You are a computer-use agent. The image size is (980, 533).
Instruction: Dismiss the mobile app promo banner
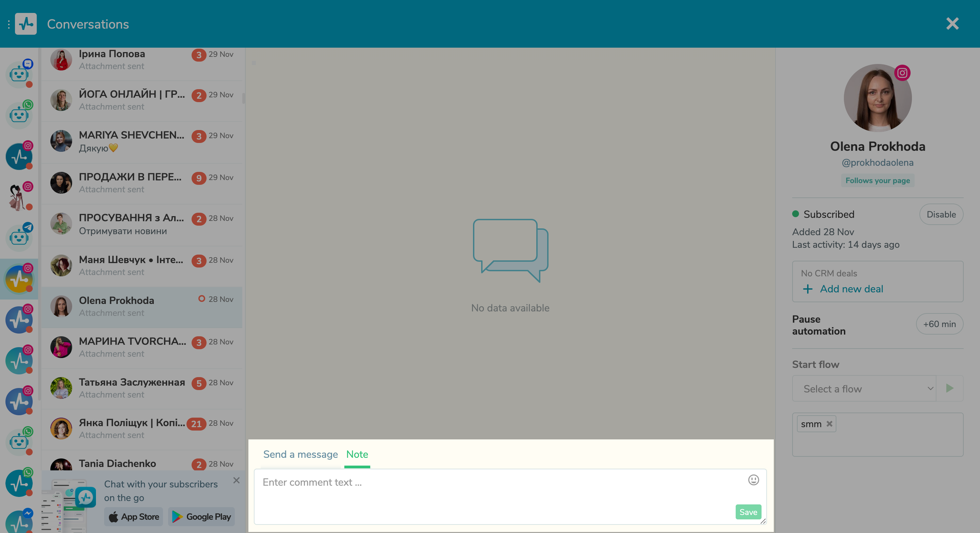click(236, 480)
